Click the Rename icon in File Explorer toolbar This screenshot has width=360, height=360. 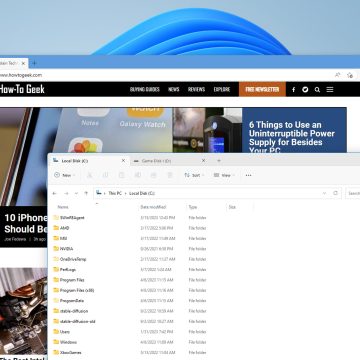pos(137,175)
